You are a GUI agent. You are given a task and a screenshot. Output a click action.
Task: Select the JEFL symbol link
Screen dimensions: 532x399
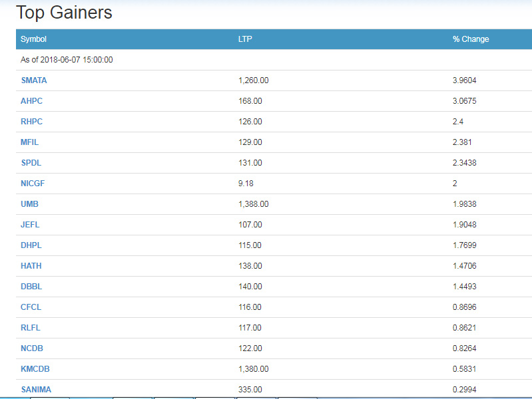tap(30, 225)
